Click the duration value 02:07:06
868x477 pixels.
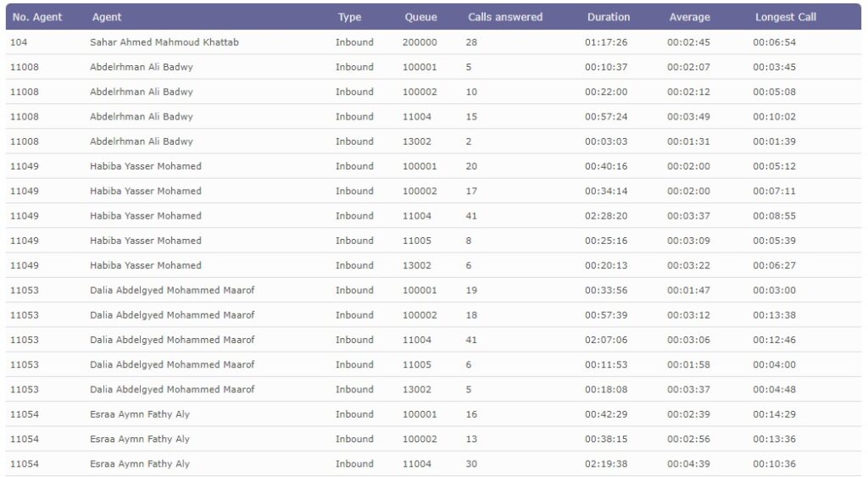tap(606, 340)
